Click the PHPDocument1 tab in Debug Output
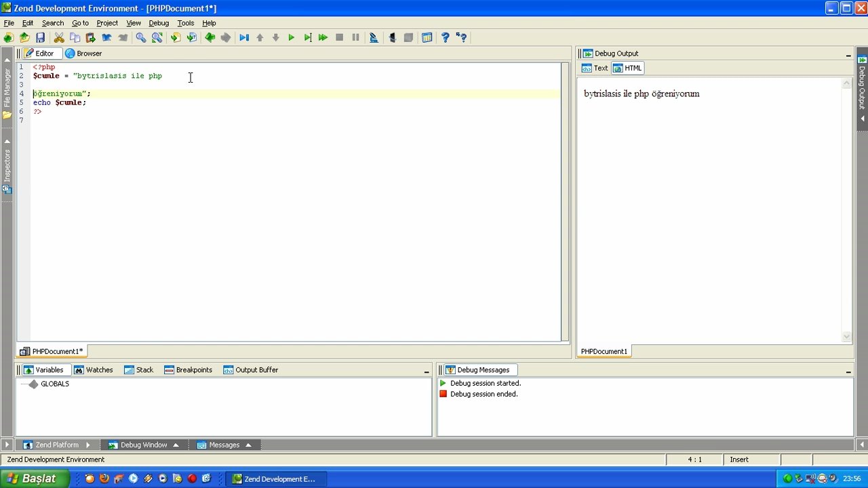 tap(604, 351)
